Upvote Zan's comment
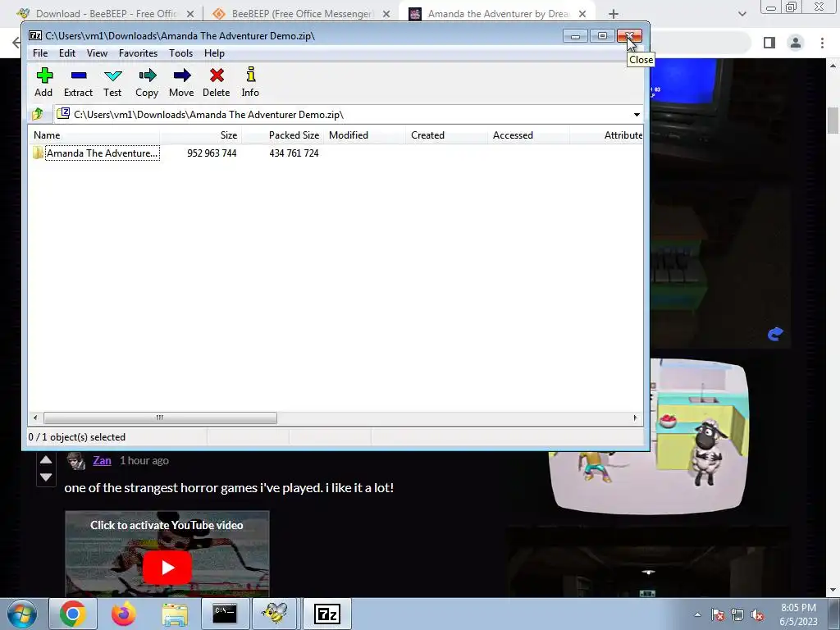Screen dimensions: 840x630 click(46, 459)
